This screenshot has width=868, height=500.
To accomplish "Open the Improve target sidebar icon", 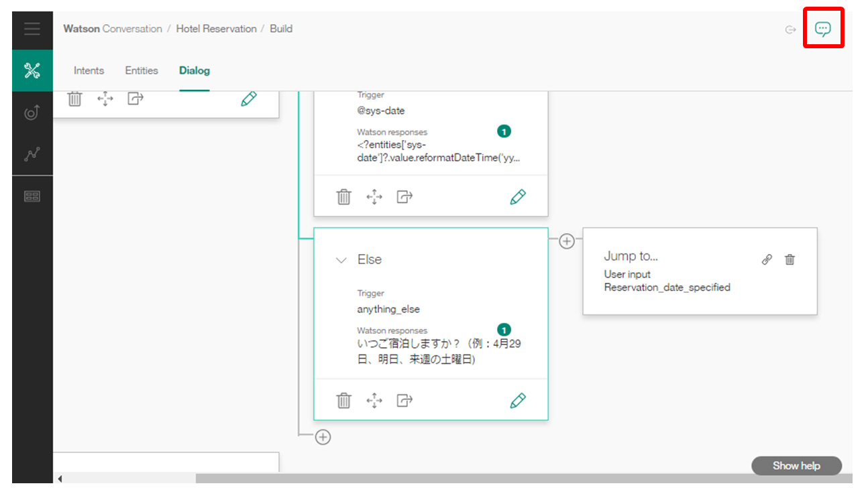I will point(32,113).
